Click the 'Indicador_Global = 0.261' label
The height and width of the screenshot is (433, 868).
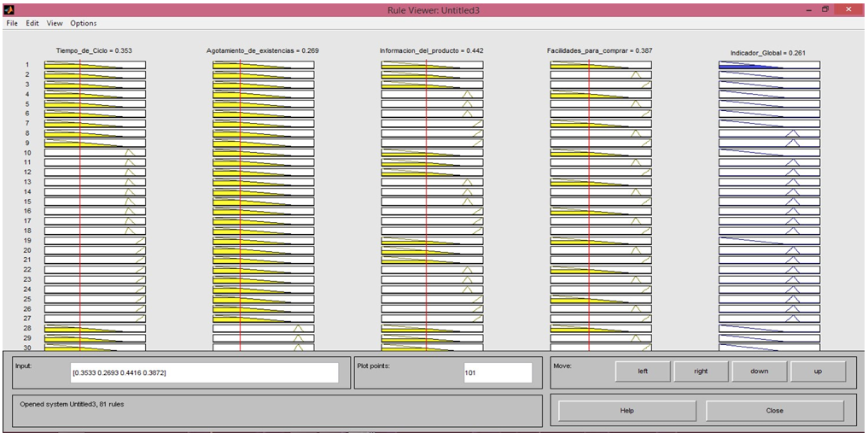(x=768, y=53)
